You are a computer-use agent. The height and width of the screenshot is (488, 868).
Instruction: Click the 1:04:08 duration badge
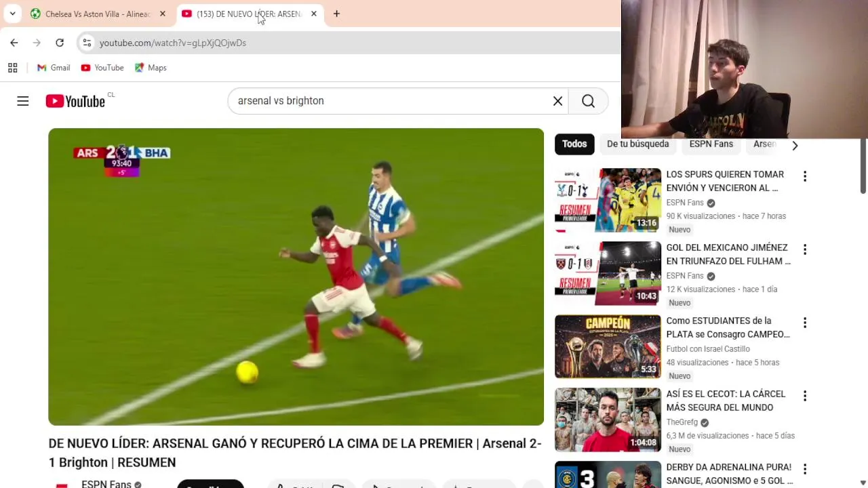643,443
